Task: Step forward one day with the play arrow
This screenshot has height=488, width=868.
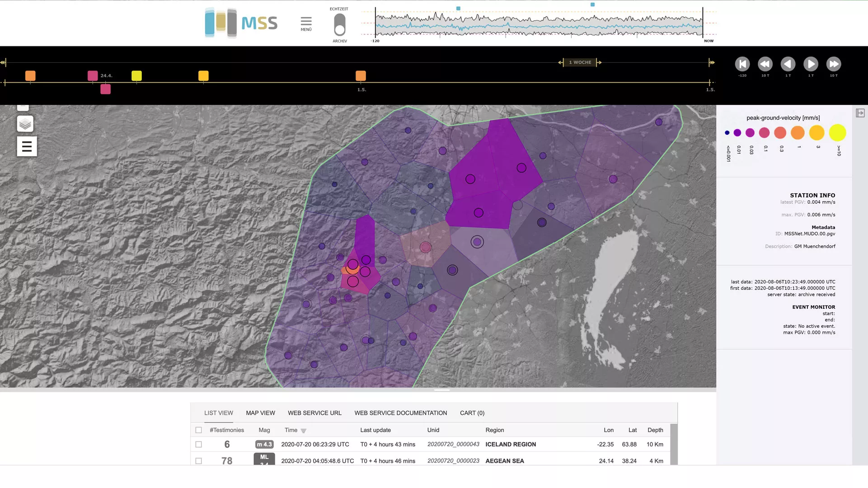Action: click(x=811, y=64)
